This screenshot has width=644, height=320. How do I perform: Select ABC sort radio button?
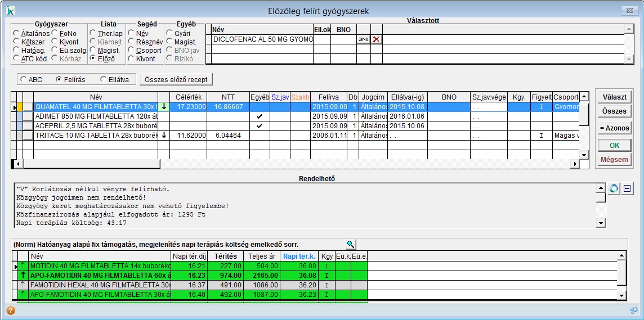(x=23, y=80)
